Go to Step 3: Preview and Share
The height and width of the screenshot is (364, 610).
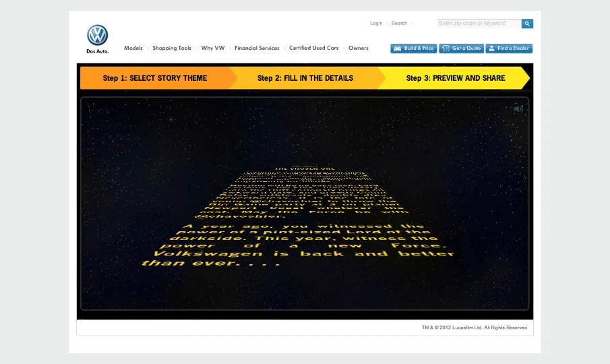coord(456,78)
